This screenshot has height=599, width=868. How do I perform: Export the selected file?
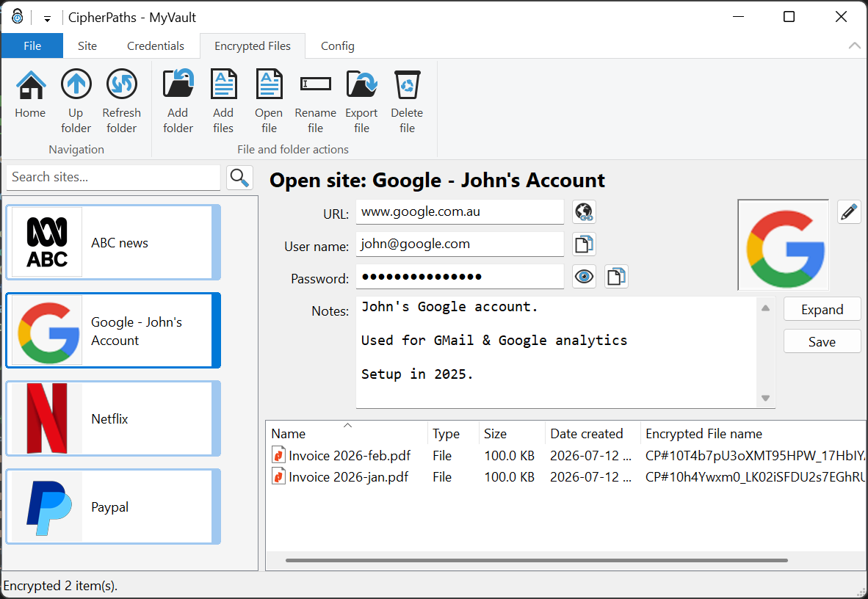click(361, 101)
